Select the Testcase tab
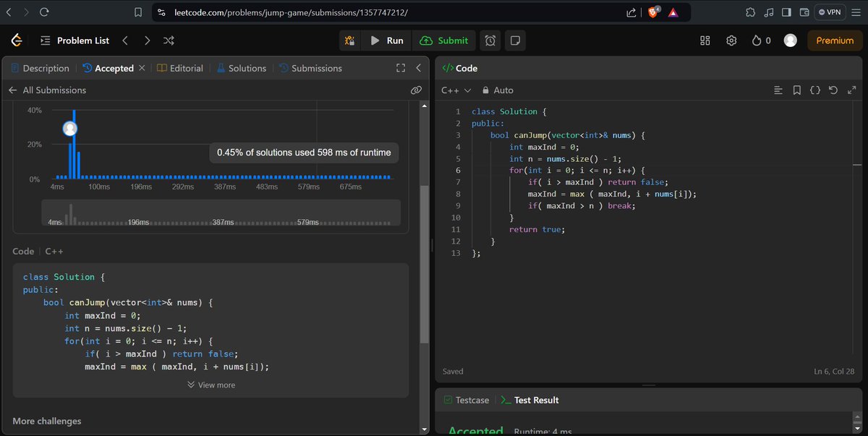 (x=467, y=400)
